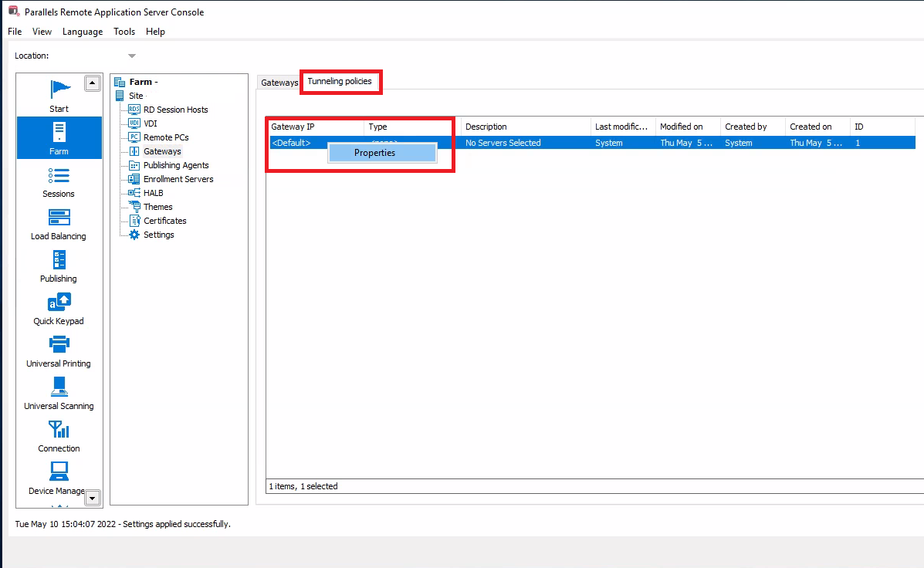Open the Start category in sidebar
This screenshot has width=924, height=568.
(59, 96)
